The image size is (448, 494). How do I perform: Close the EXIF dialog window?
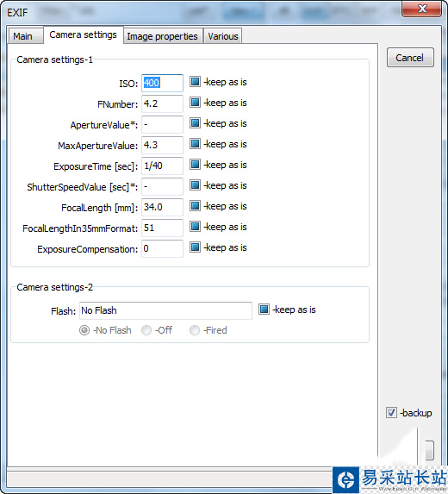click(x=421, y=9)
